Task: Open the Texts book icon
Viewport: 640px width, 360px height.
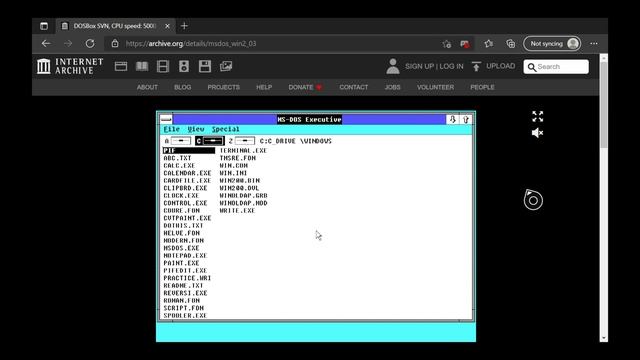Action: (x=142, y=66)
